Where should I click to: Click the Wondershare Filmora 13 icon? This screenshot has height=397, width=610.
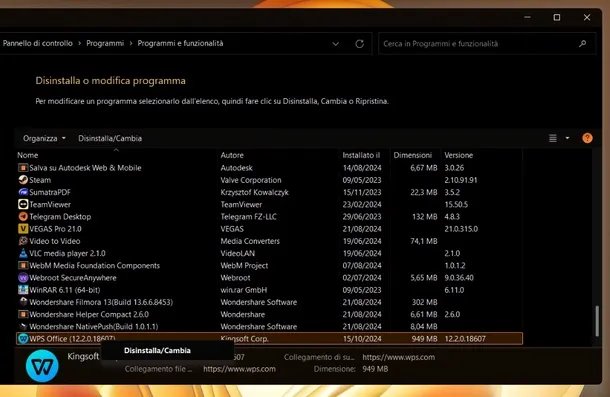(x=23, y=302)
